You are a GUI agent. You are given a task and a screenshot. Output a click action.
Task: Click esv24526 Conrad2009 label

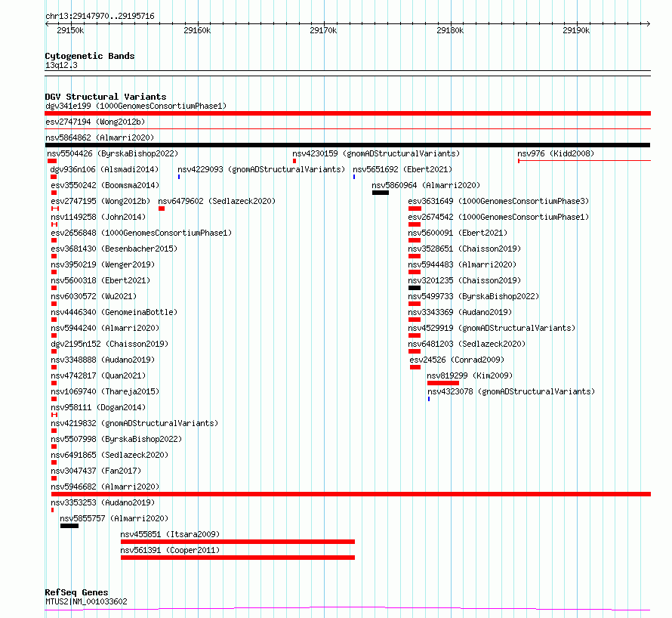click(x=457, y=360)
